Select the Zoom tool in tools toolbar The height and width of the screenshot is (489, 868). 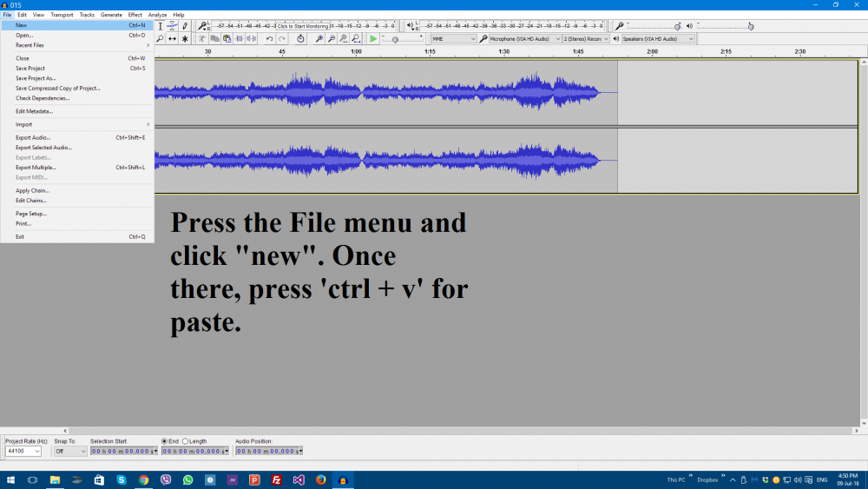point(160,39)
